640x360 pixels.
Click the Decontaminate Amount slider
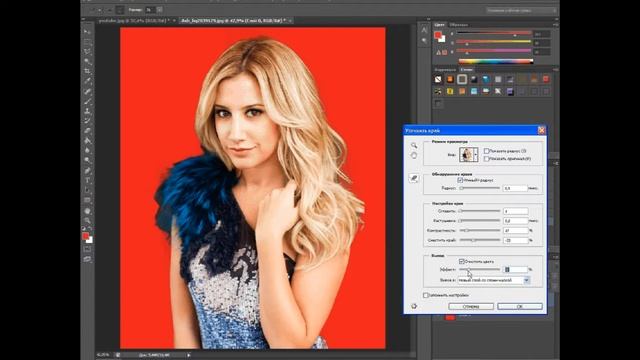click(480, 269)
